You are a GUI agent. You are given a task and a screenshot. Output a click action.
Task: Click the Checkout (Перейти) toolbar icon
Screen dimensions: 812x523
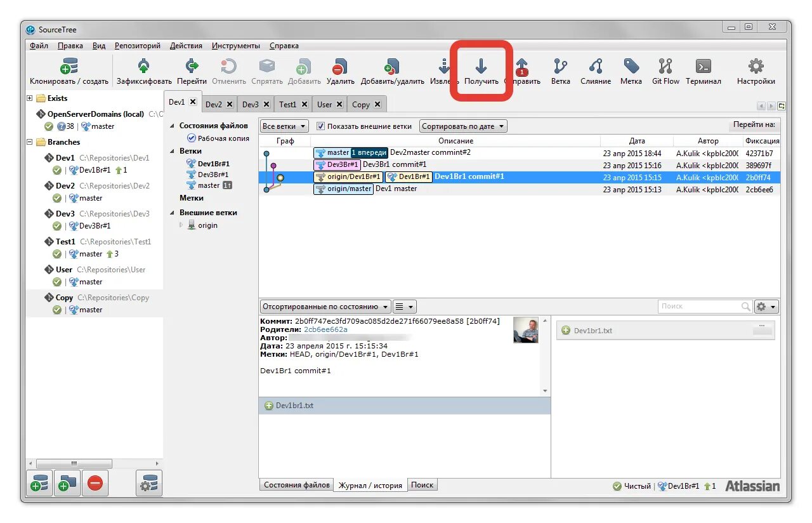click(x=192, y=66)
